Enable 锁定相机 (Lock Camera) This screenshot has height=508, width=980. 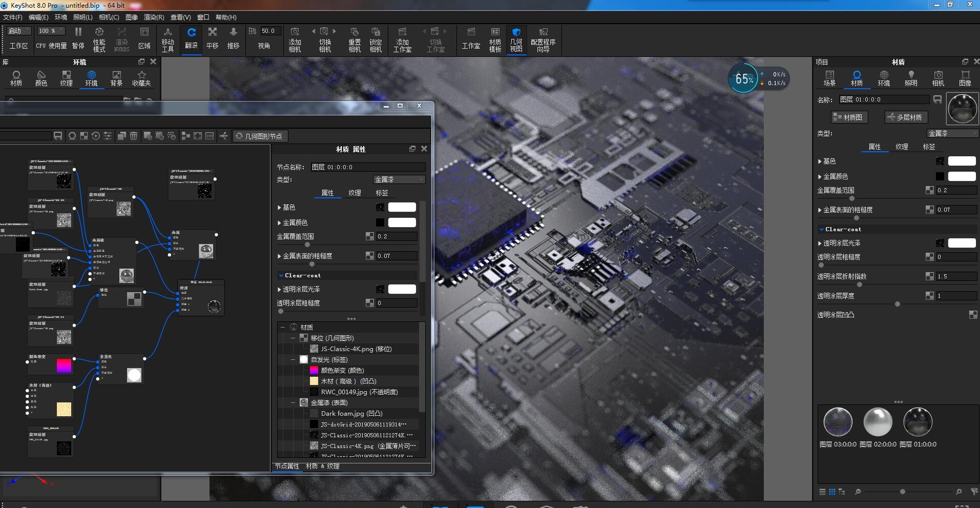pos(377,38)
